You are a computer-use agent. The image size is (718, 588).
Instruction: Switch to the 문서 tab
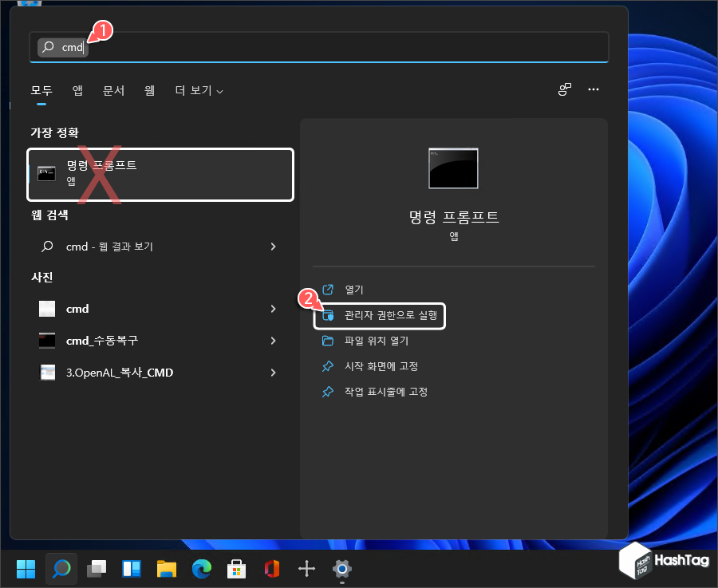(x=113, y=90)
